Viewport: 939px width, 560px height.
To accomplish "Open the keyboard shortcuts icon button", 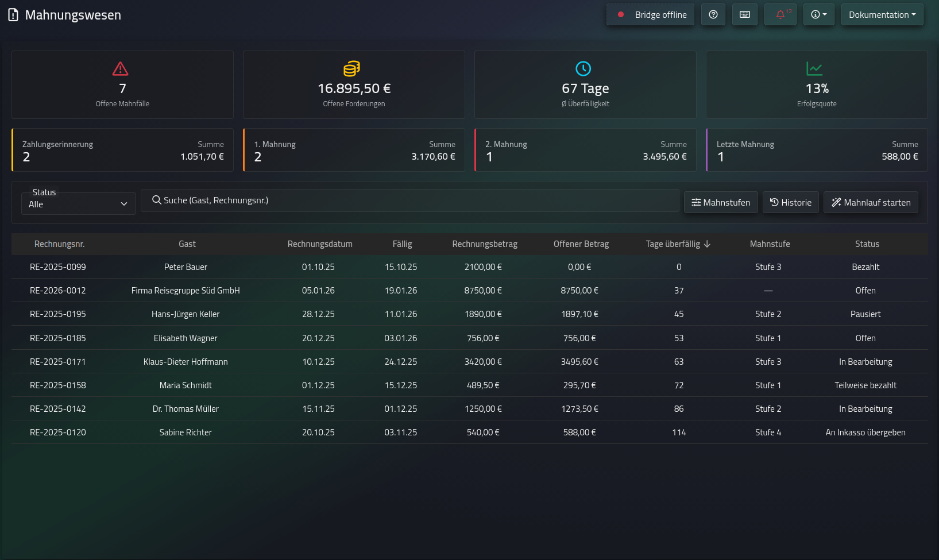I will tap(745, 15).
